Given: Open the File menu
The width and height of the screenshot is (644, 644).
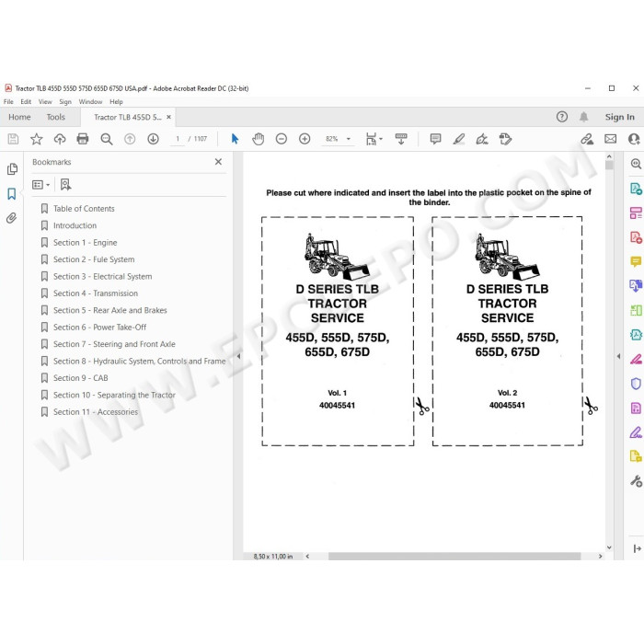Looking at the screenshot, I should (8, 102).
